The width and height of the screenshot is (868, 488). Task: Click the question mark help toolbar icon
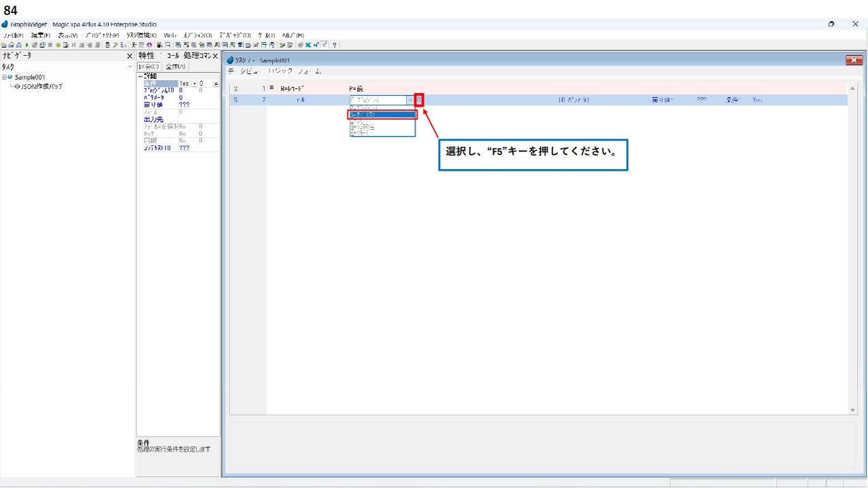point(335,45)
